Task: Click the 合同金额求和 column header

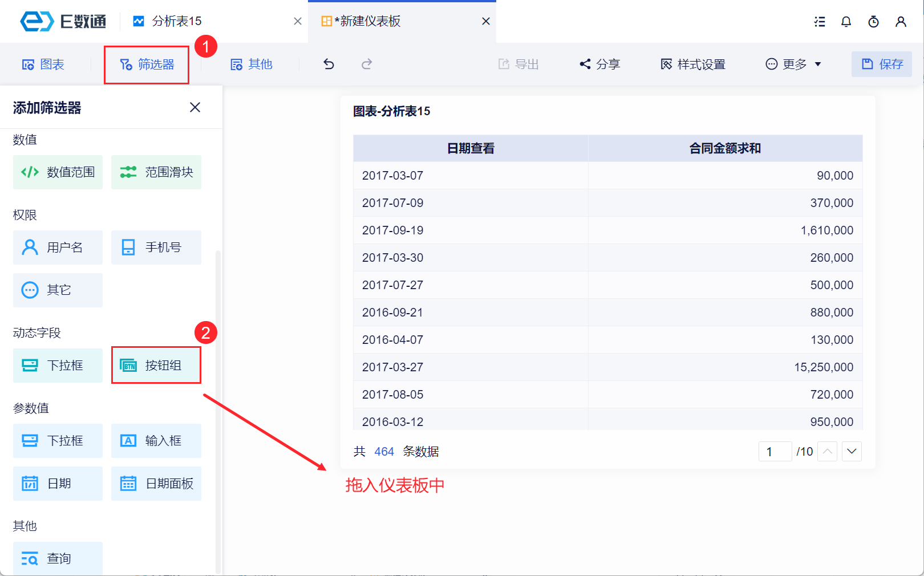Action: [725, 148]
